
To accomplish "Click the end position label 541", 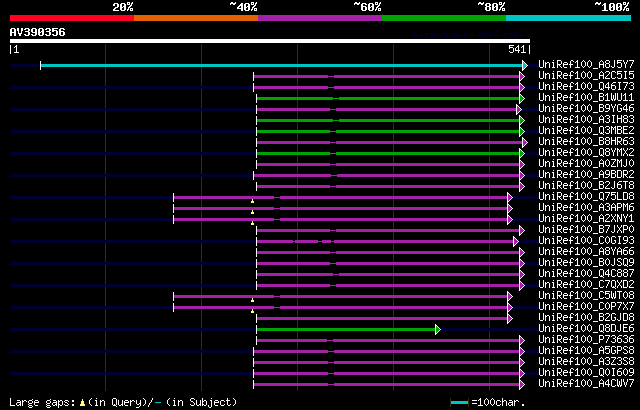I will pyautogui.click(x=517, y=49).
